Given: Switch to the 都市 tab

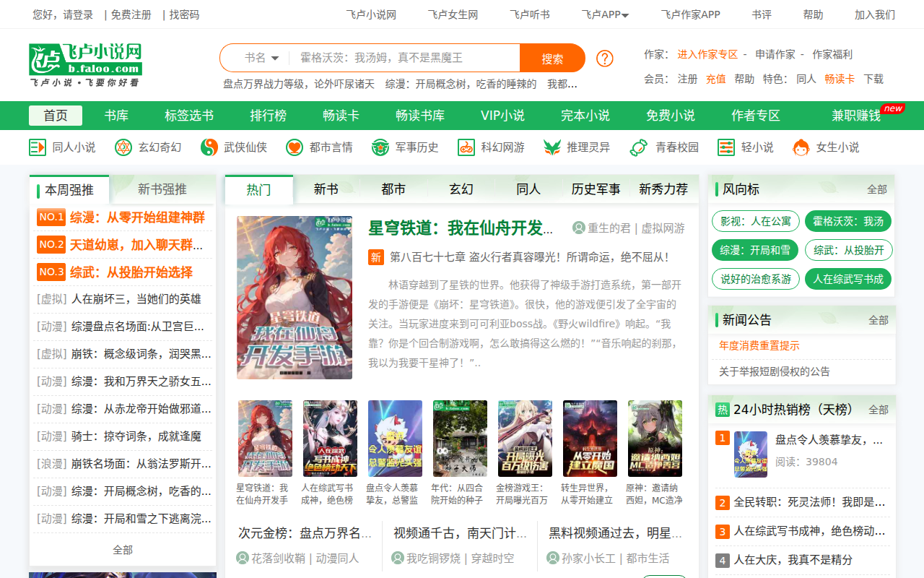Looking at the screenshot, I should click(393, 189).
